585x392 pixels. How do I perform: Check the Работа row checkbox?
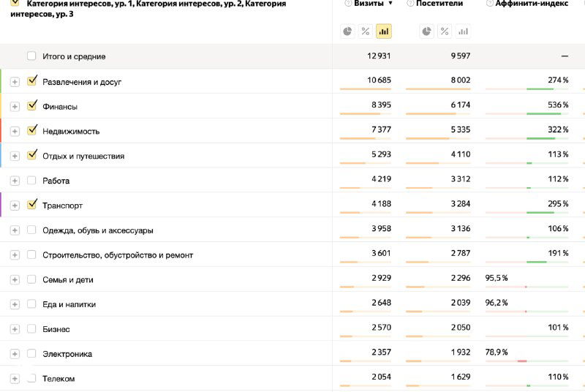click(x=31, y=180)
